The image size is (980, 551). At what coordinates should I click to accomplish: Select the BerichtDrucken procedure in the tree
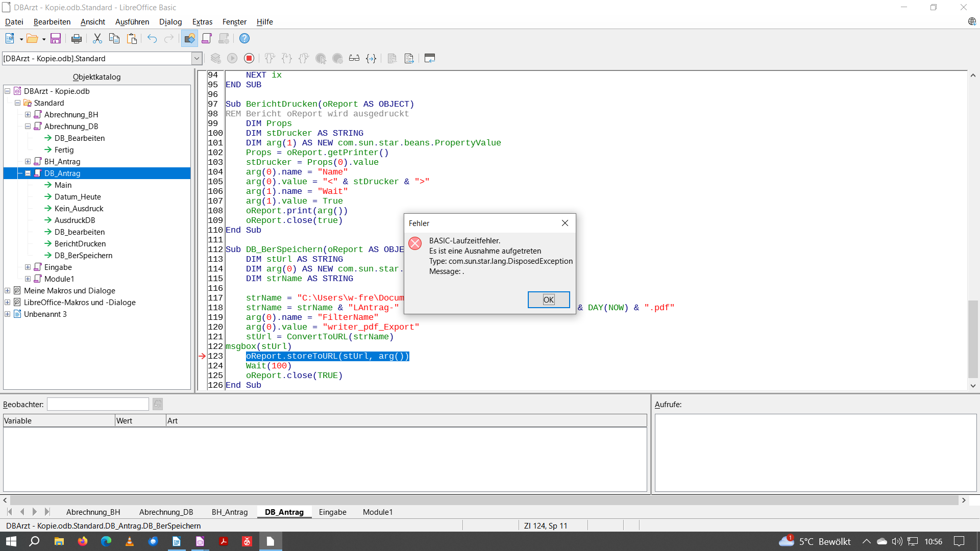point(80,243)
